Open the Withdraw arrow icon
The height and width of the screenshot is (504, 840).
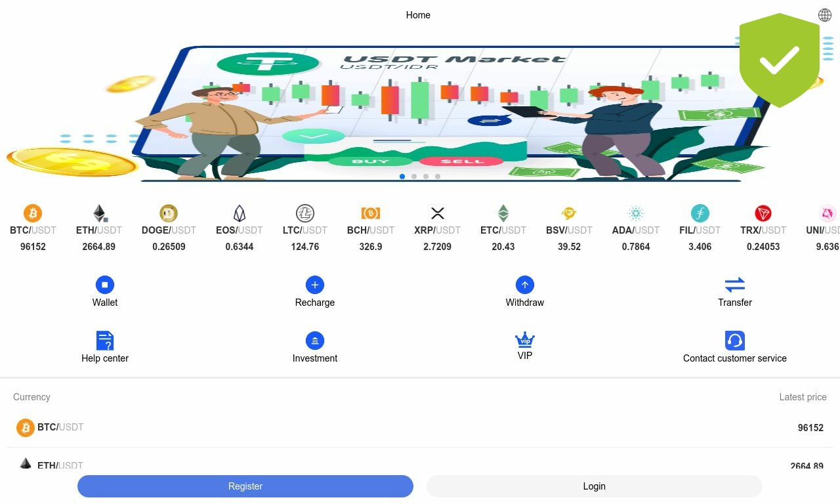point(525,285)
